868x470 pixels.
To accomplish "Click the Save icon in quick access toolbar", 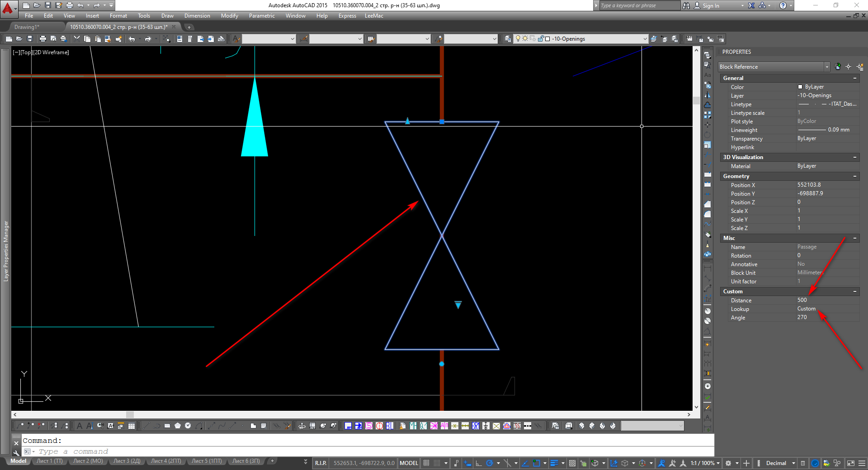I will [x=48, y=5].
